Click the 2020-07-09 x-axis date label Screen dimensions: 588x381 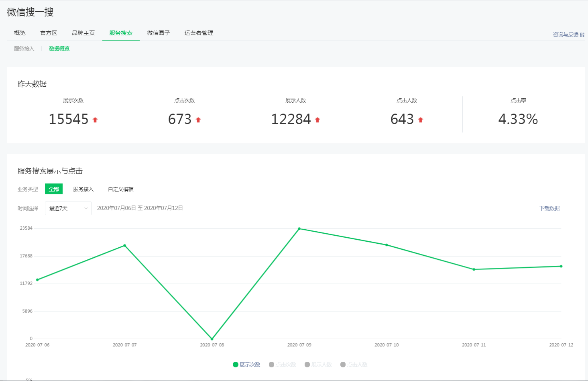(299, 345)
